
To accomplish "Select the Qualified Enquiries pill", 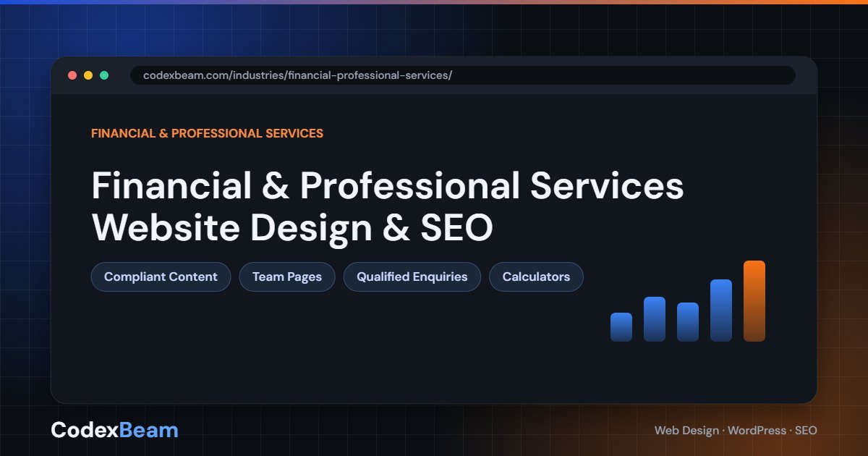I will [x=412, y=276].
